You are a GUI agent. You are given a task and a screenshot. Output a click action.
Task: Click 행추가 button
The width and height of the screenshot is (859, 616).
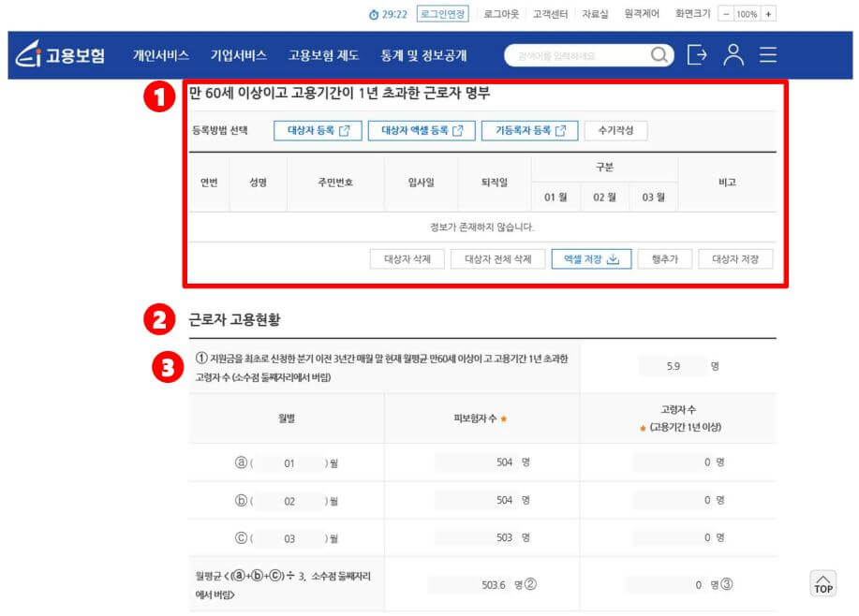coord(664,259)
